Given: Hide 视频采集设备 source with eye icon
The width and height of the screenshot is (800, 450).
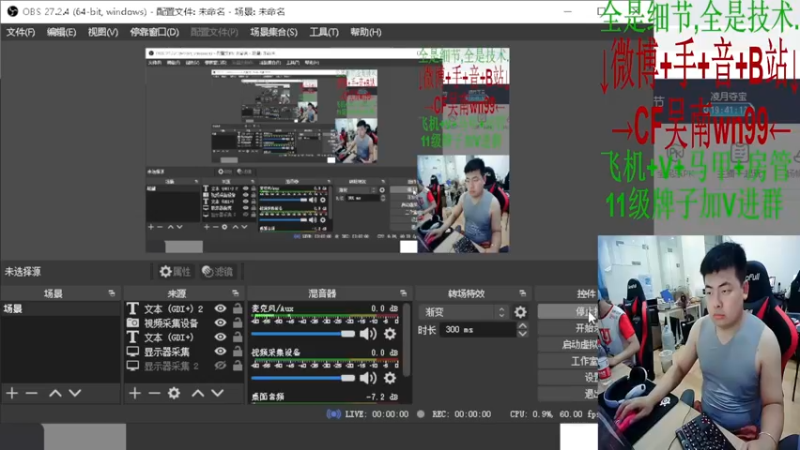Looking at the screenshot, I should point(220,323).
